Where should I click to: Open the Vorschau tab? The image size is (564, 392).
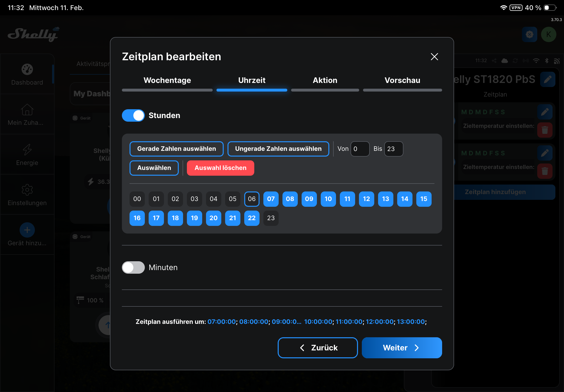coord(402,81)
